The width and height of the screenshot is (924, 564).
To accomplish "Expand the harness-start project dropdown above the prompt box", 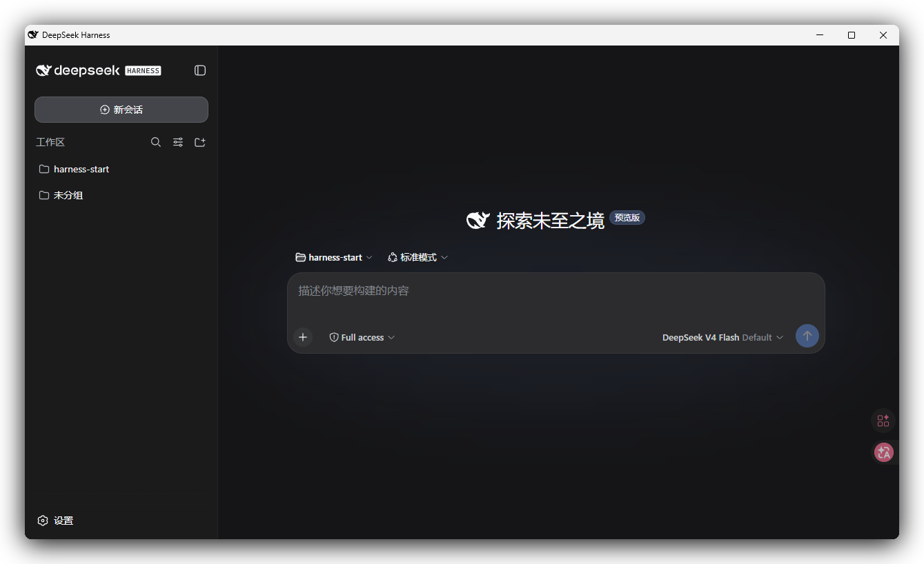I will click(x=334, y=257).
